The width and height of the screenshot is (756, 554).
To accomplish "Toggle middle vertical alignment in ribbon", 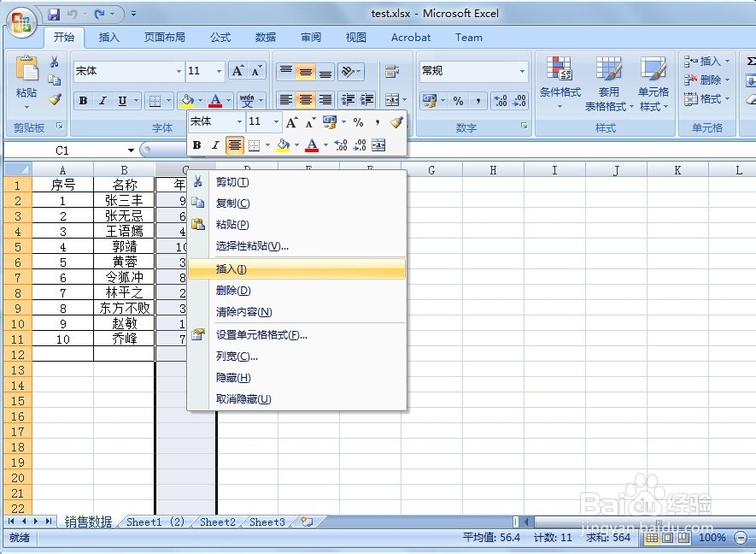I will click(305, 72).
